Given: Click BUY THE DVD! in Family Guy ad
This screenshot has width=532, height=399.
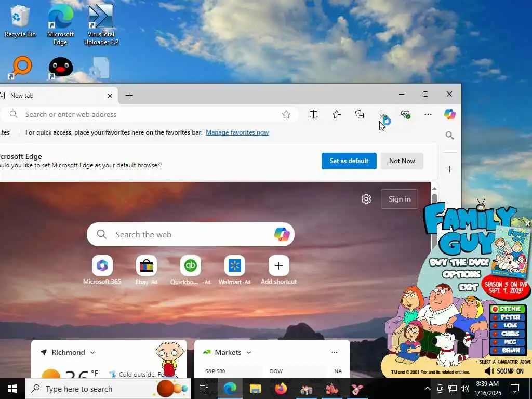Looking at the screenshot, I should [x=459, y=262].
